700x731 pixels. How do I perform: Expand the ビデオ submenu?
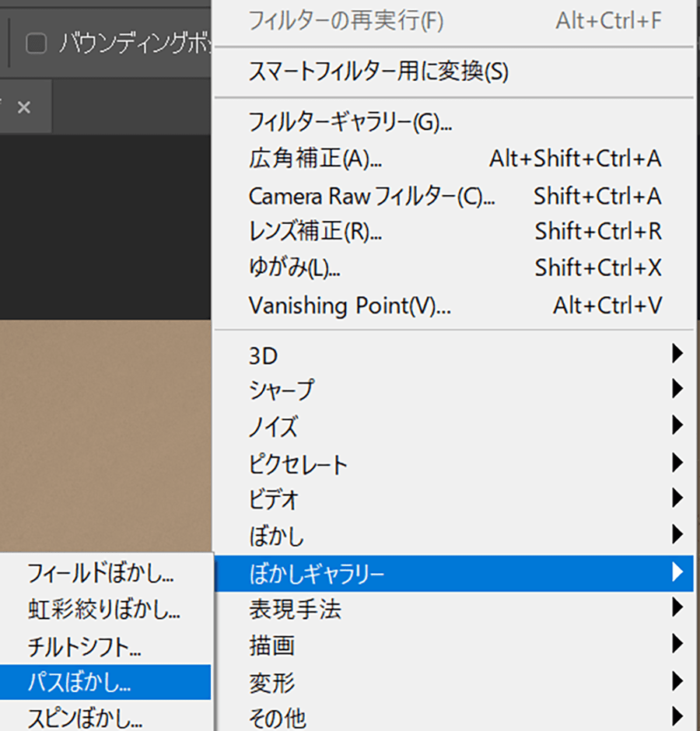point(454,499)
